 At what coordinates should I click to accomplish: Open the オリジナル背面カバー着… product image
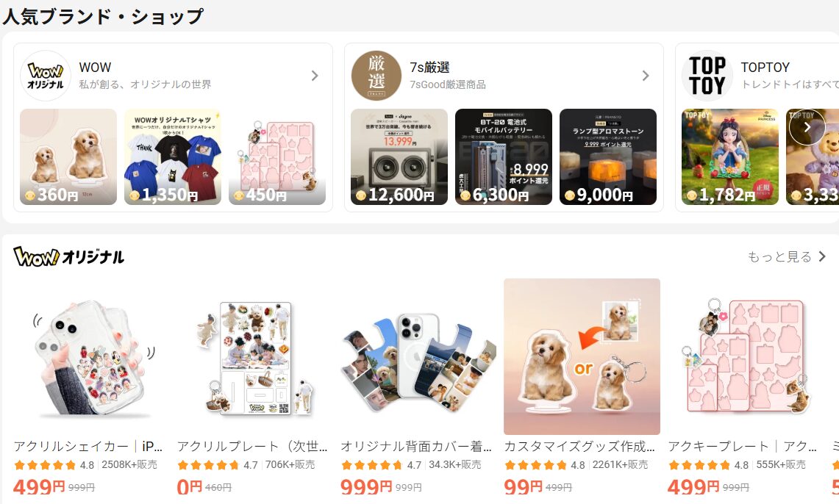[418, 356]
